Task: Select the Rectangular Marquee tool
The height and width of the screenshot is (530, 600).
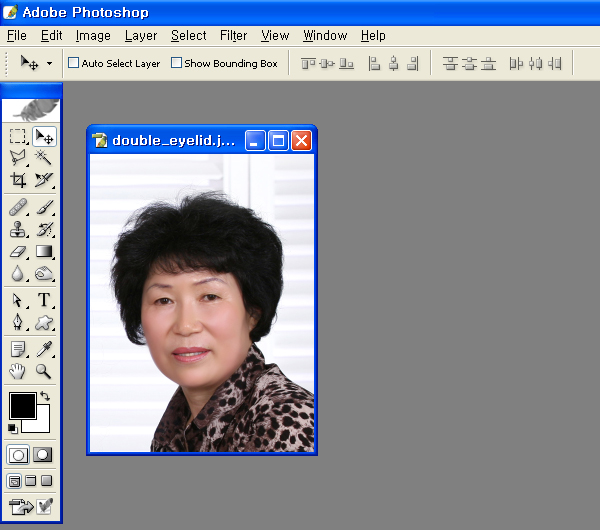Action: [x=18, y=136]
